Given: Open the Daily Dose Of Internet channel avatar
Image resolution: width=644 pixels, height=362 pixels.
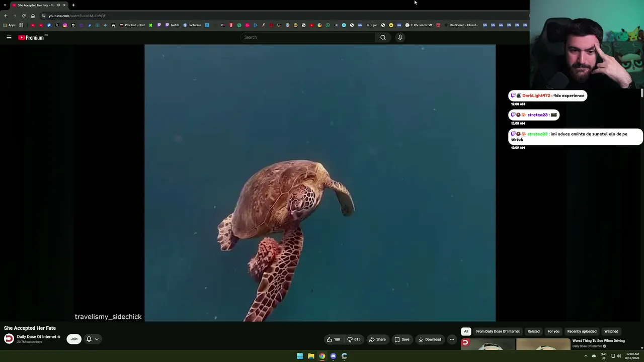Looking at the screenshot, I should (x=9, y=338).
